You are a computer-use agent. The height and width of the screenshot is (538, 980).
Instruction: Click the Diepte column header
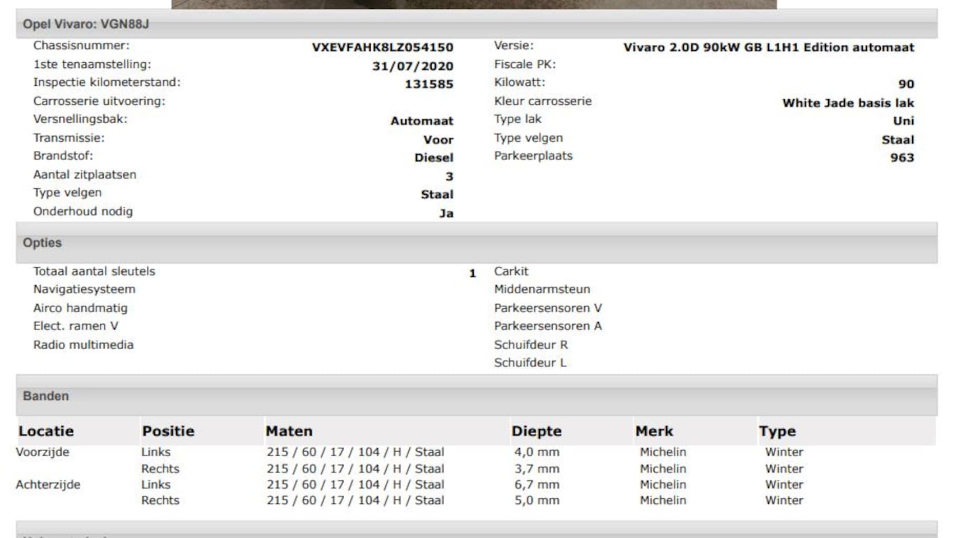point(537,431)
